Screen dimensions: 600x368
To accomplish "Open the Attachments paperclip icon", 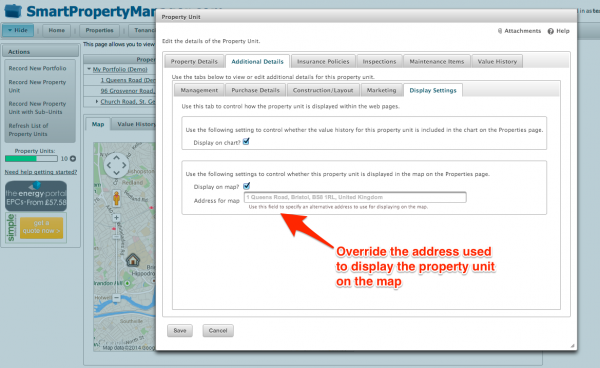I will pos(500,31).
